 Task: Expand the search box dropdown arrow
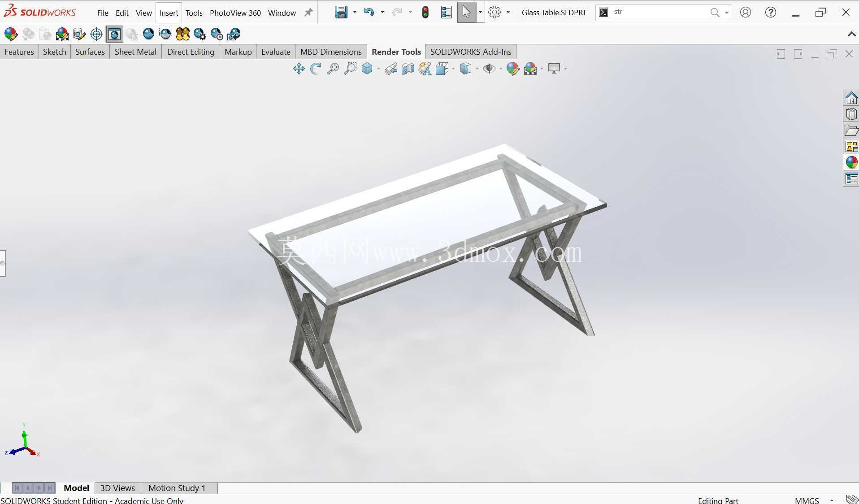pyautogui.click(x=726, y=13)
